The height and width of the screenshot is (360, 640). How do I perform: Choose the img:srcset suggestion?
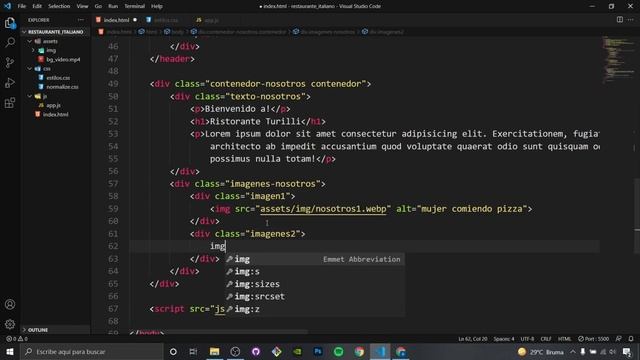pos(315,297)
